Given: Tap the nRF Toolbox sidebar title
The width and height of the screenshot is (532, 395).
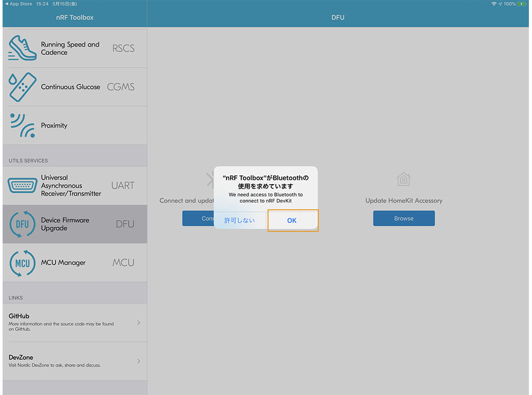Looking at the screenshot, I should coord(75,17).
